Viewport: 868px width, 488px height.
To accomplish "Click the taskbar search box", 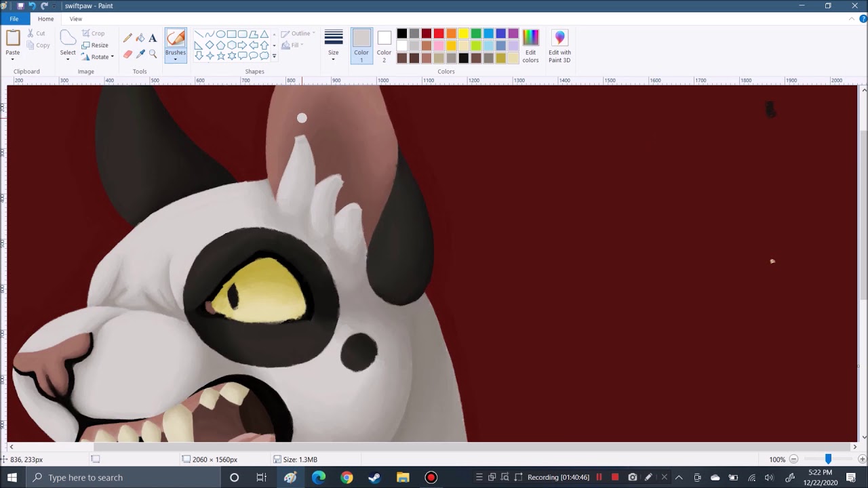I will pyautogui.click(x=123, y=477).
